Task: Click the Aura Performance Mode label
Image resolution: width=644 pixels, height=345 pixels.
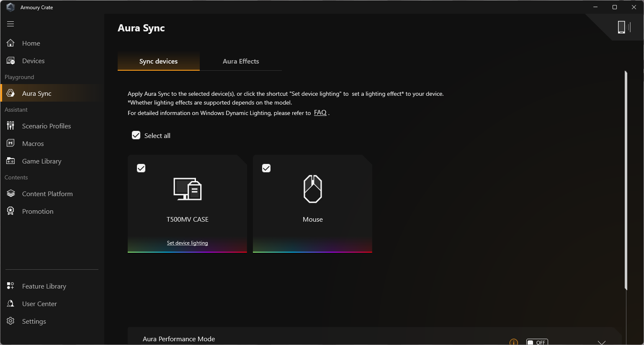Action: (x=179, y=339)
